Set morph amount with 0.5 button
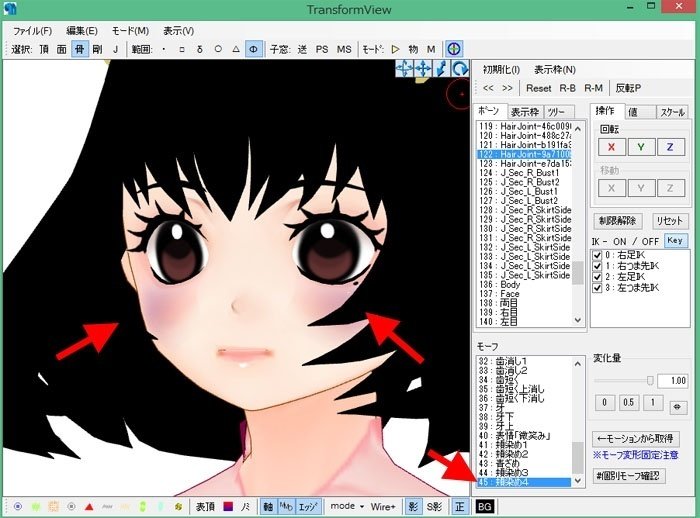This screenshot has height=518, width=700. tap(629, 403)
